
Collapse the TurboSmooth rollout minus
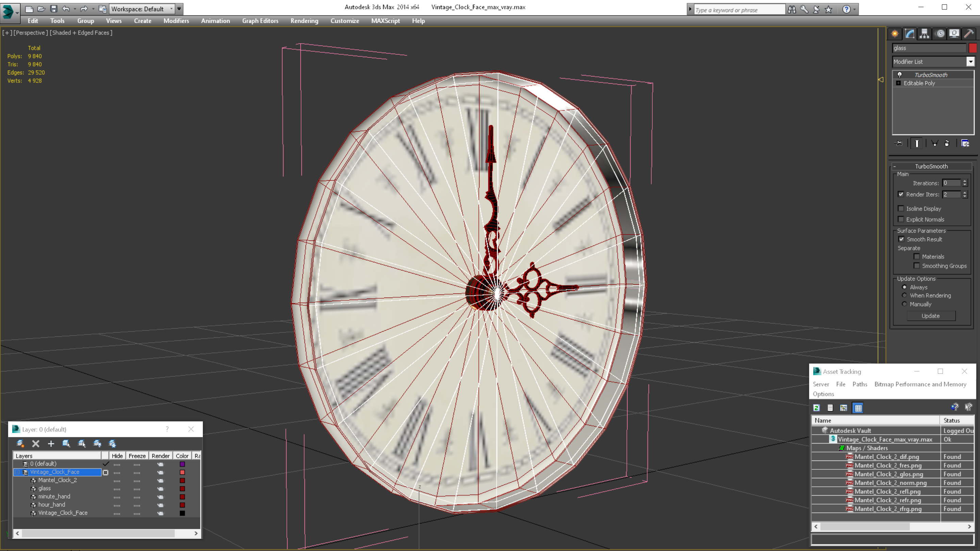tap(895, 166)
